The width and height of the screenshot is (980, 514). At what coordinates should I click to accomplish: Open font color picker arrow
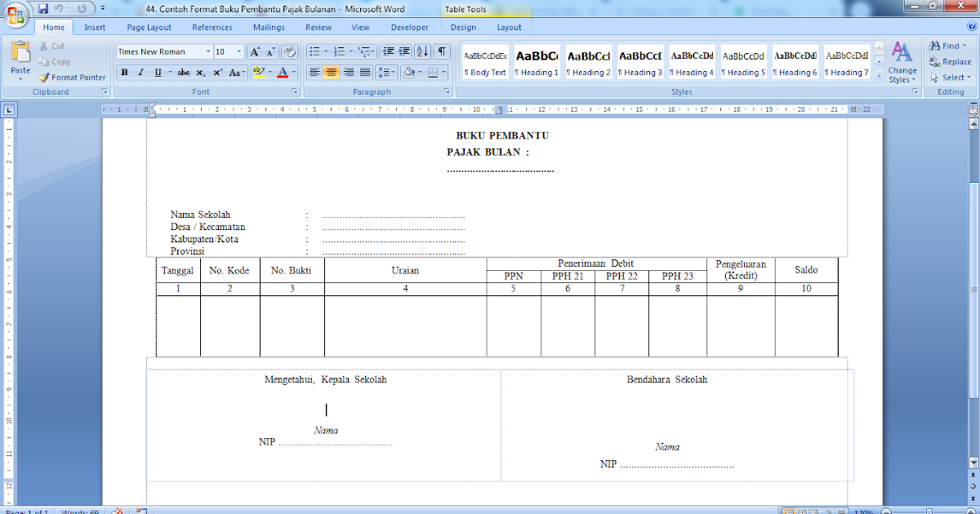click(294, 73)
